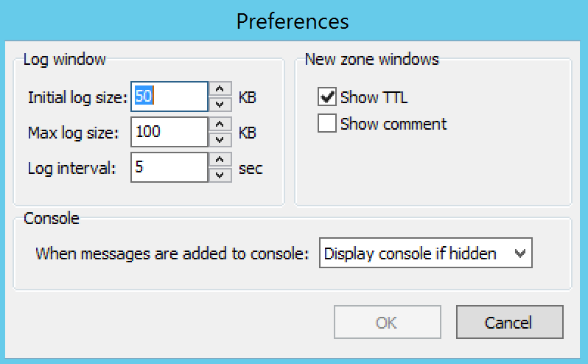588x364 pixels.
Task: Decrease the Initial log size value
Action: pyautogui.click(x=220, y=104)
